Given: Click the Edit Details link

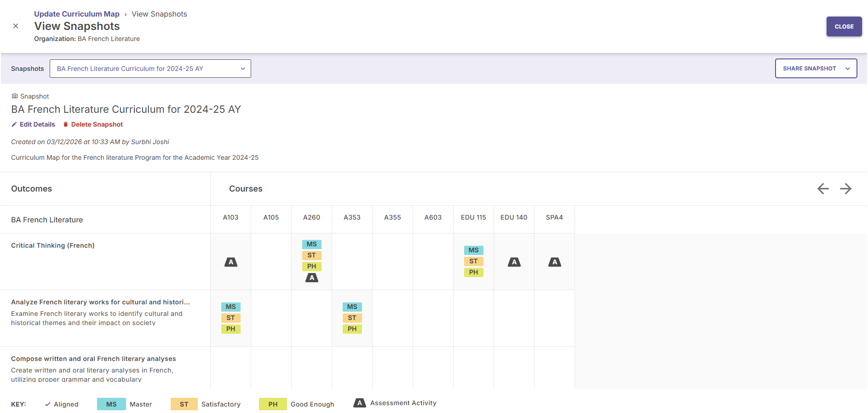Looking at the screenshot, I should tap(37, 125).
